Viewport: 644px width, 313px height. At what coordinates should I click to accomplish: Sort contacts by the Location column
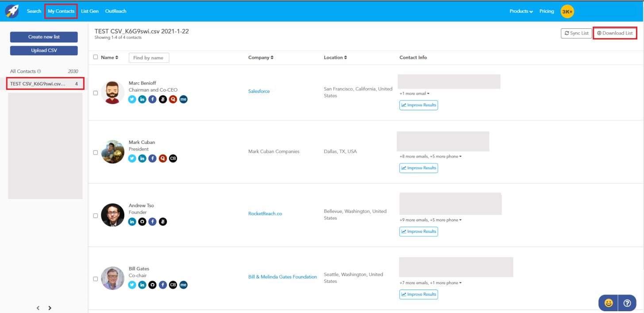335,58
